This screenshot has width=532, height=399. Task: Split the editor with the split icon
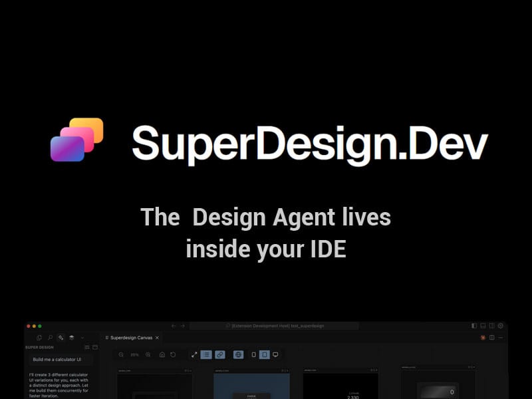[491, 338]
